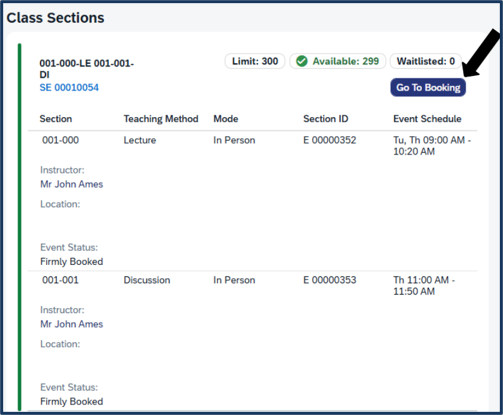Click the Section ID column header

coord(326,119)
